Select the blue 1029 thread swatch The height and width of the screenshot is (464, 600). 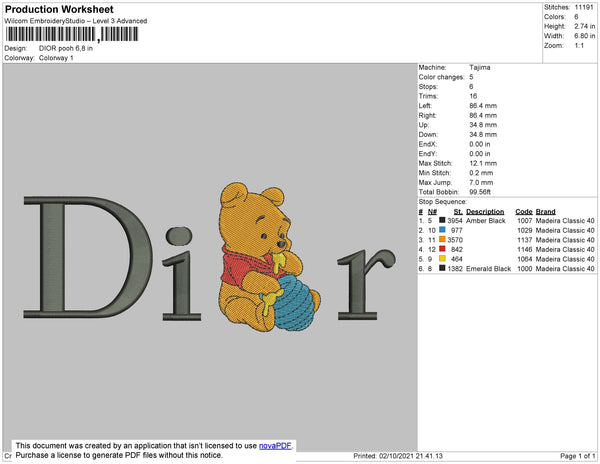442,230
